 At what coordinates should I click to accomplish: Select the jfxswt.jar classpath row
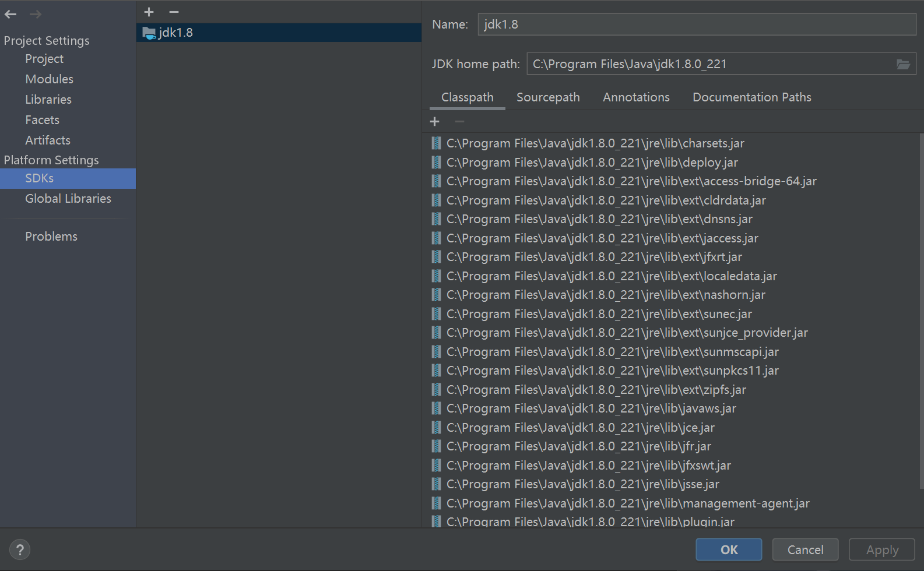click(x=670, y=465)
